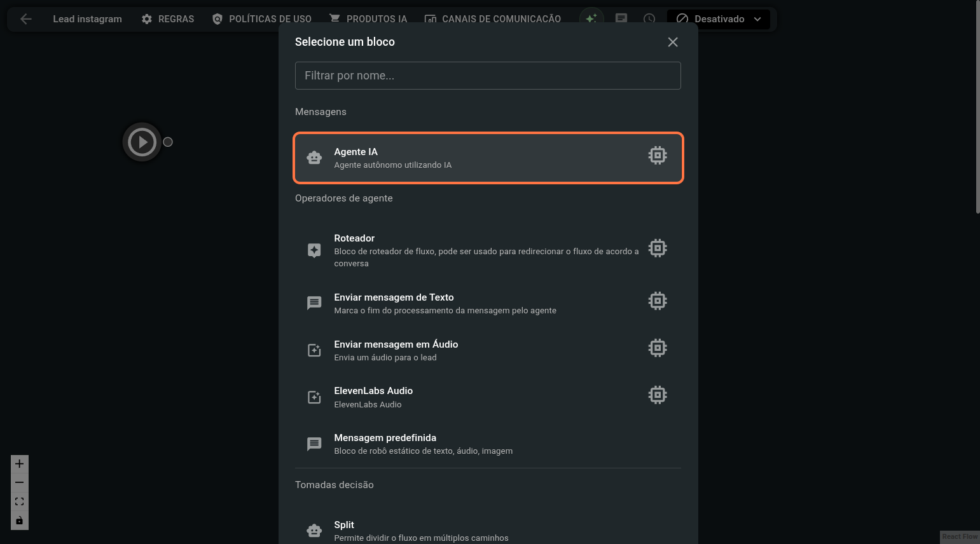Click the AI sparkle icon in toolbar

pyautogui.click(x=591, y=18)
